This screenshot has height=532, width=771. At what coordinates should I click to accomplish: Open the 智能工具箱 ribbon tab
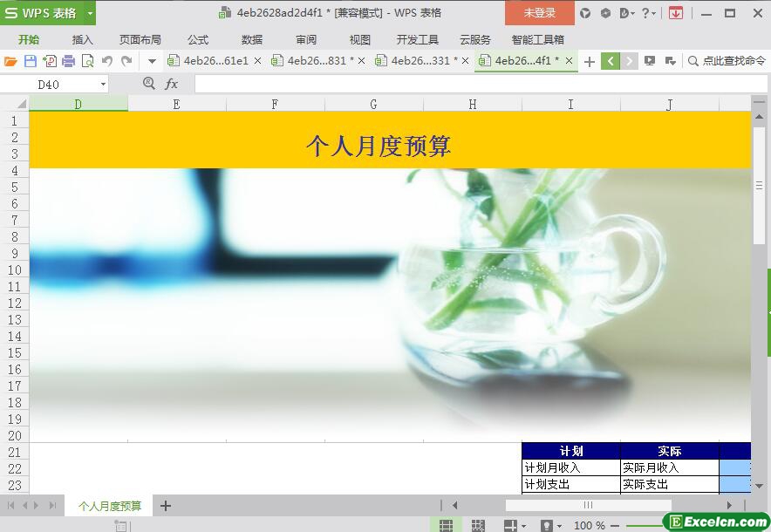537,40
